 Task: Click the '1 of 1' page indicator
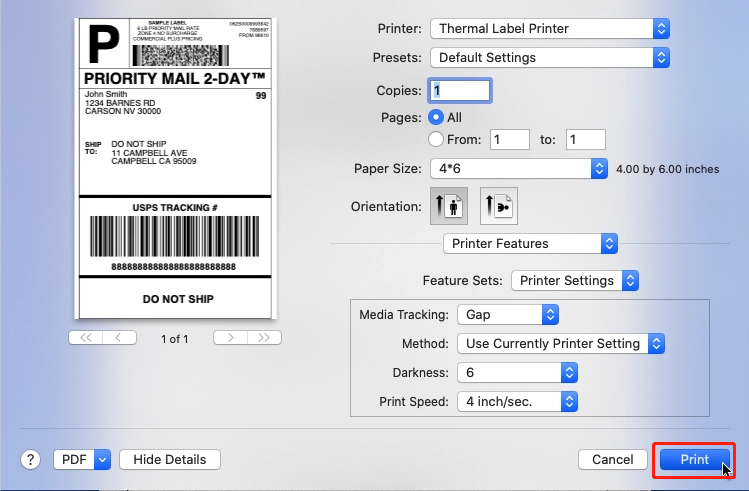click(175, 339)
